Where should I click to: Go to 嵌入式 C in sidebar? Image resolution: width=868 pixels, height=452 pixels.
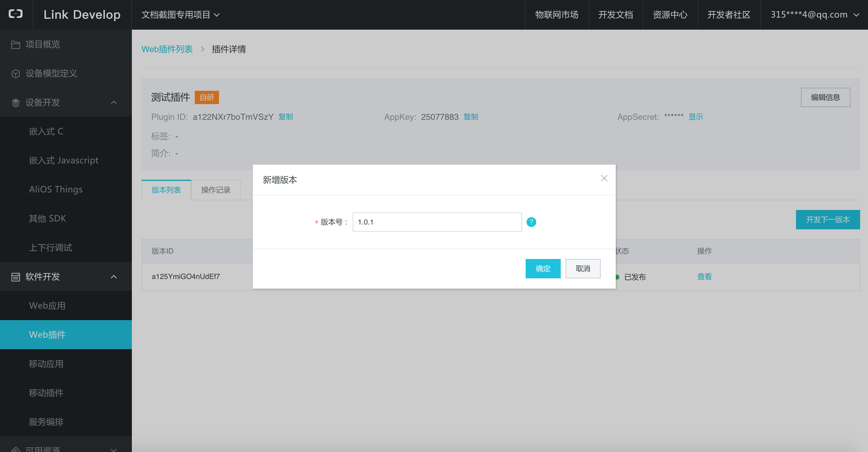click(66, 131)
